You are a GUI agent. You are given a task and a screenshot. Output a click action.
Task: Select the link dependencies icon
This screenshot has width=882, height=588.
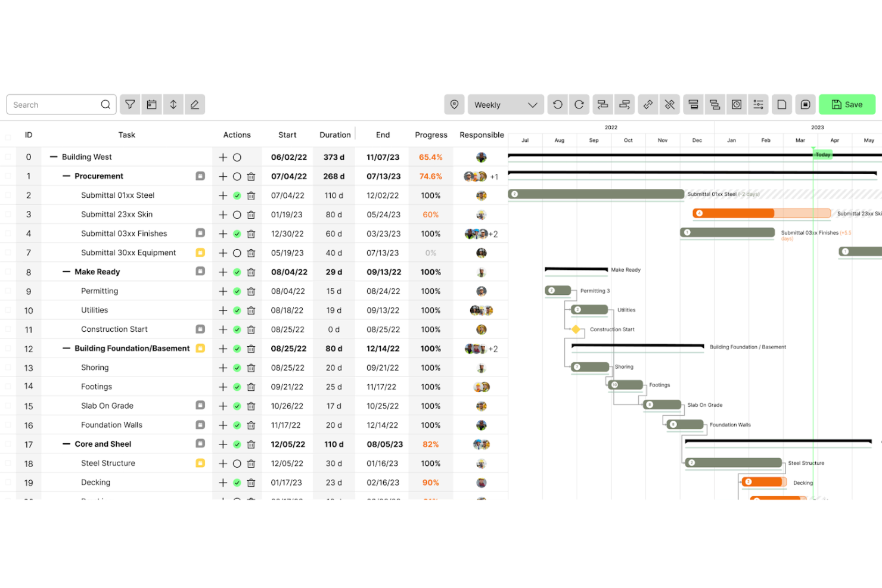(648, 104)
